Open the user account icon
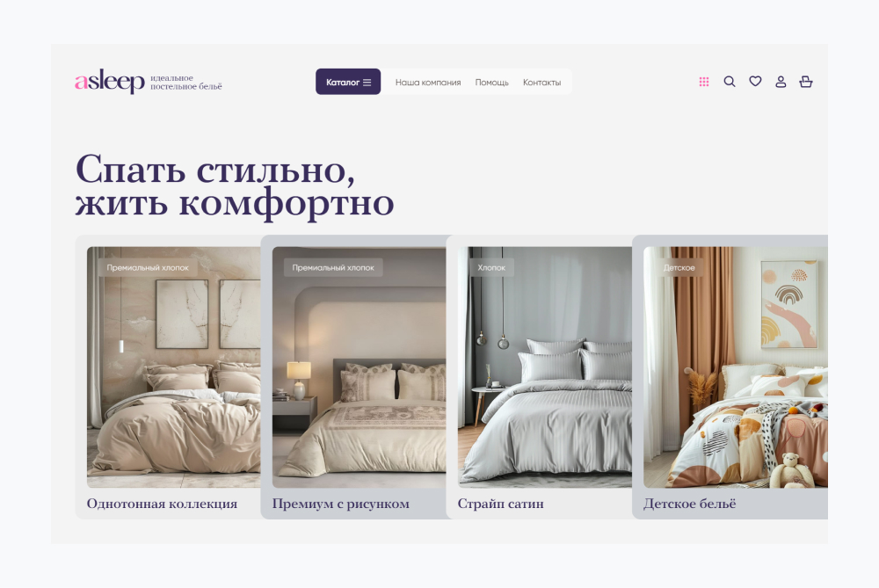 pyautogui.click(x=781, y=82)
